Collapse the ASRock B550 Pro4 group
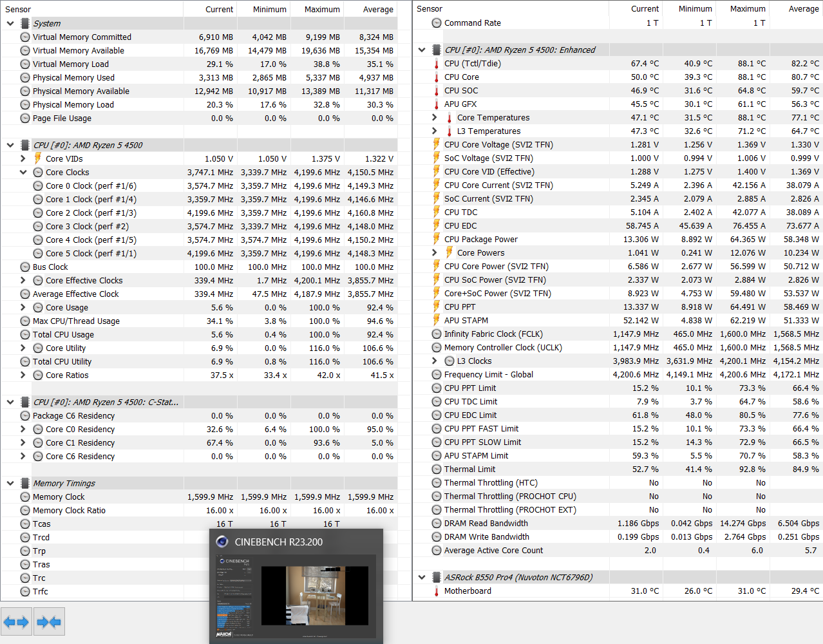 click(x=422, y=577)
